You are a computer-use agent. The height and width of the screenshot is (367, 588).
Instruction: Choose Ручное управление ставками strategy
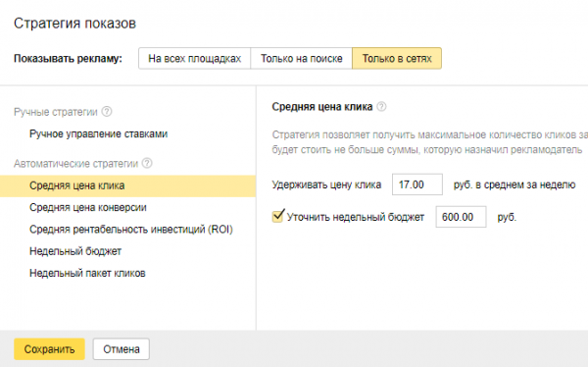coord(99,134)
